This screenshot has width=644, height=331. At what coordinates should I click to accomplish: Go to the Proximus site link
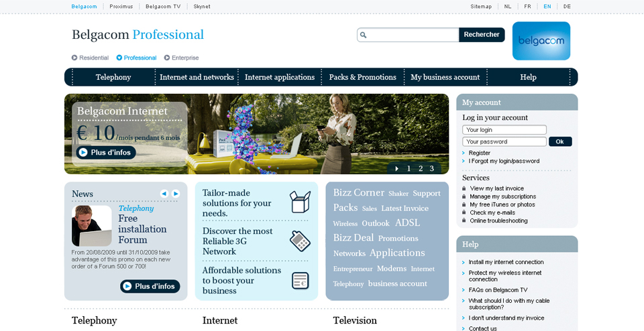click(121, 7)
